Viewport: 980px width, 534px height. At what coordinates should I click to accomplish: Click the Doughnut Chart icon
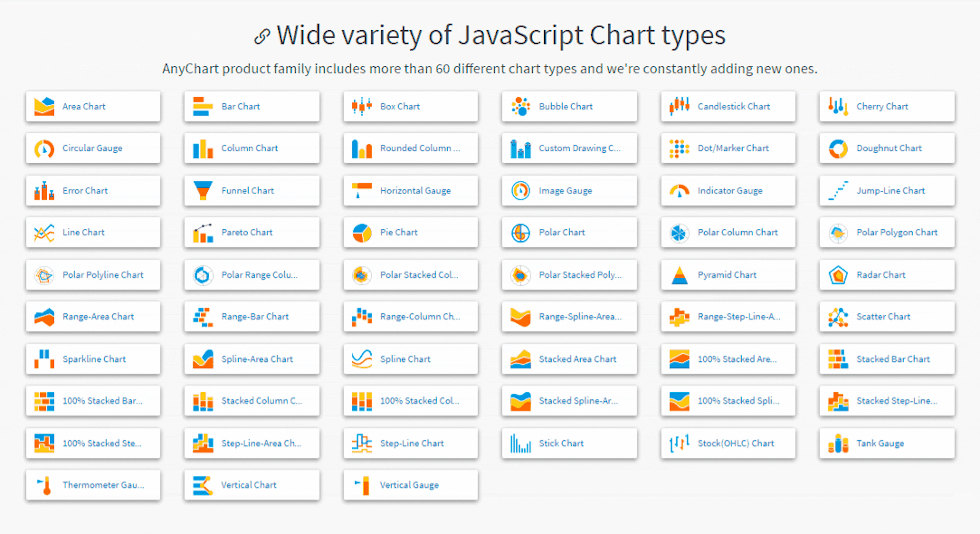[838, 149]
